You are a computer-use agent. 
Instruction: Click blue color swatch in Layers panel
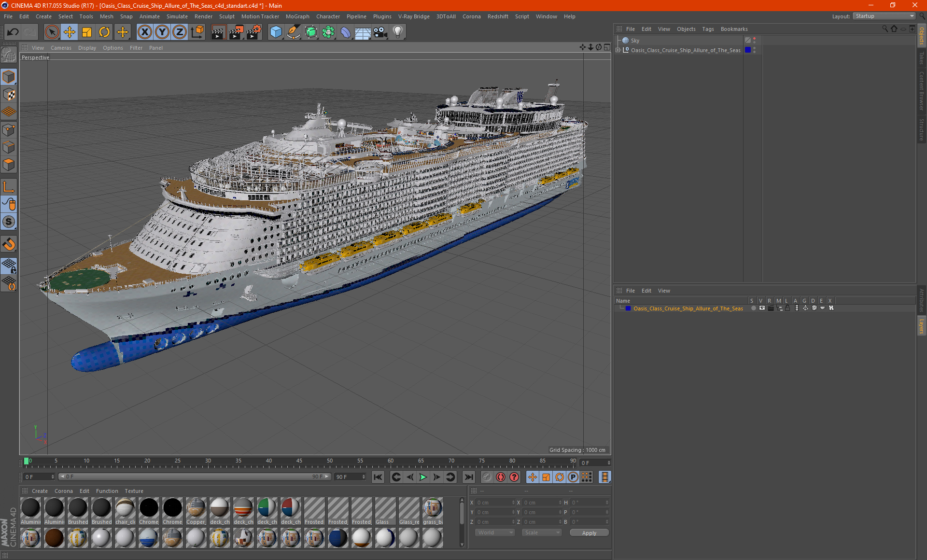(x=628, y=308)
